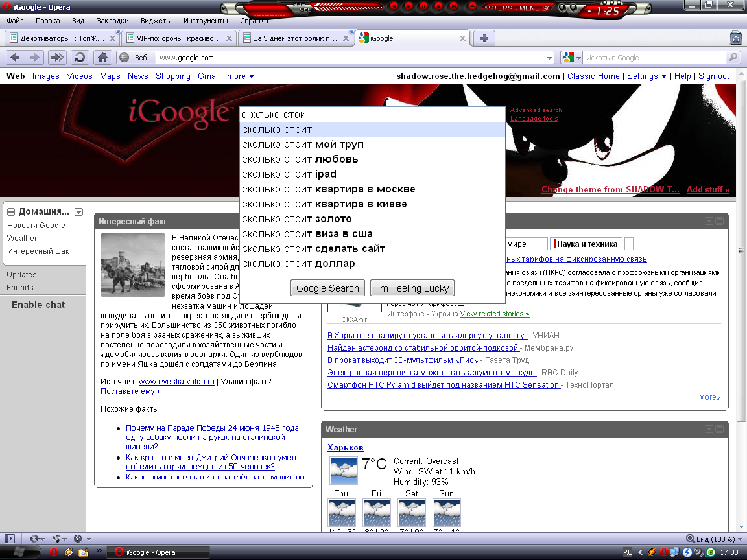The image size is (747, 560).
Task: Open the Закладки menu
Action: (112, 21)
